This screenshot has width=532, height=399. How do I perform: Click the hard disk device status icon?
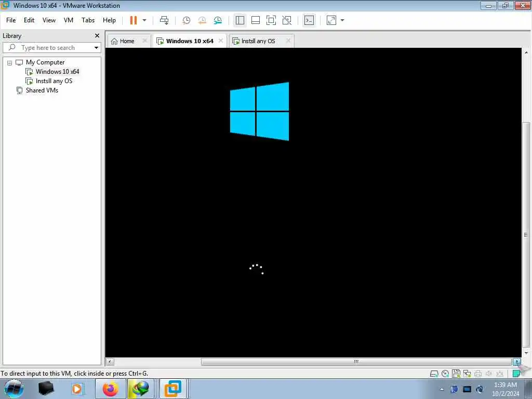[x=434, y=374]
